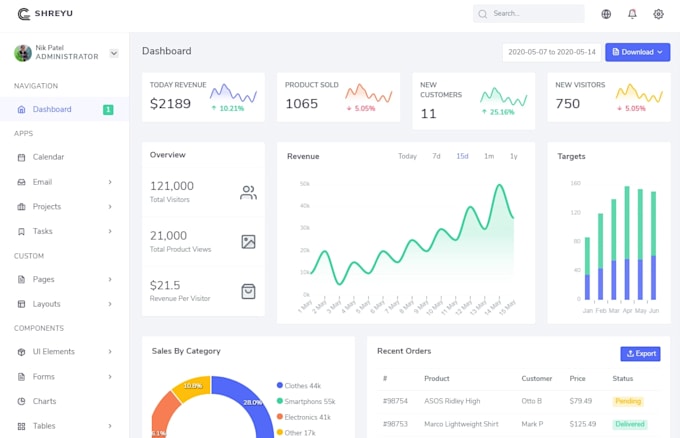Screen dimensions: 680x438
Task: Open the globe language icon
Action: (x=606, y=14)
